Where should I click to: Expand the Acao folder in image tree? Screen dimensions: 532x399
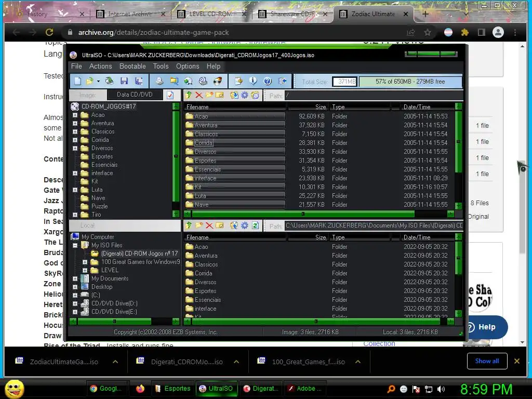75,115
